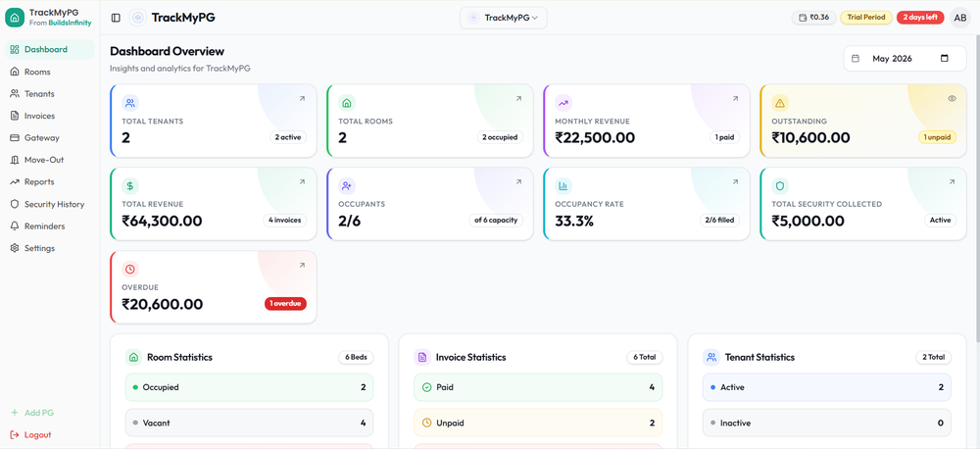Click the 2 active badge
Viewport: 980px width, 449px height.
point(288,137)
